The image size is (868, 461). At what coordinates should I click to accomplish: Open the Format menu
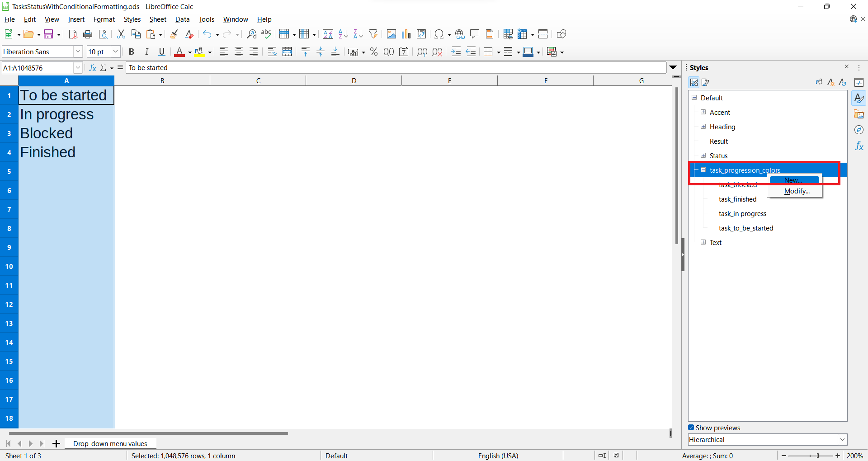pos(104,19)
